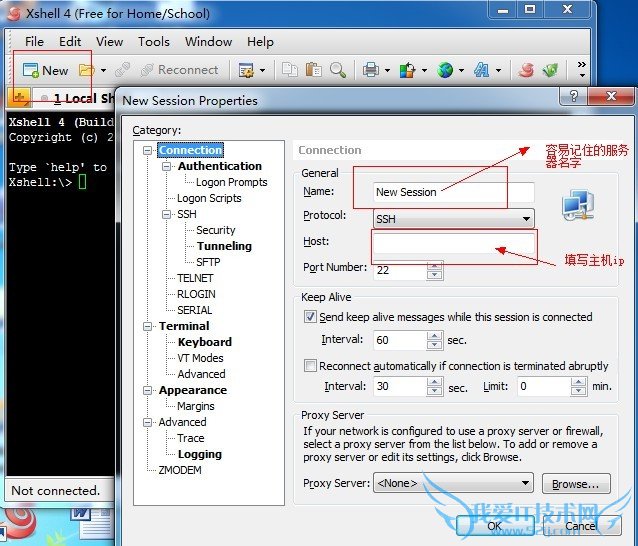Image resolution: width=638 pixels, height=546 pixels.
Task: Select VT Modes tree item
Action: tap(200, 358)
